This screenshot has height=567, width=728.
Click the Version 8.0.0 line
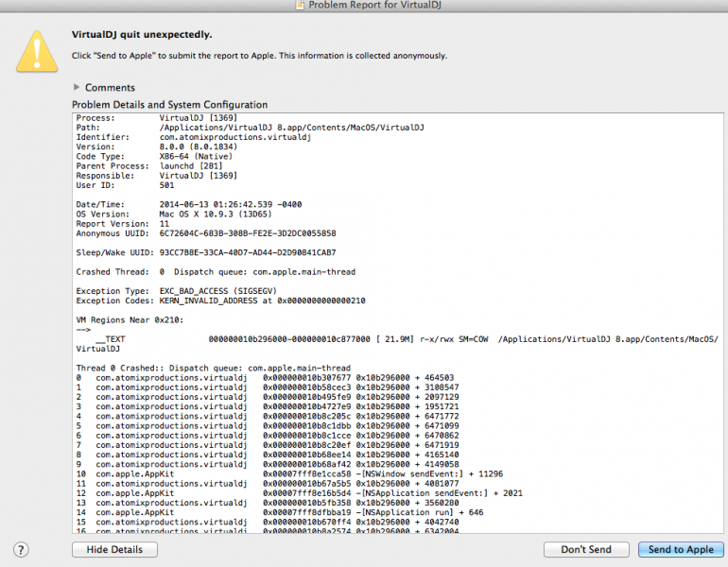(x=156, y=146)
